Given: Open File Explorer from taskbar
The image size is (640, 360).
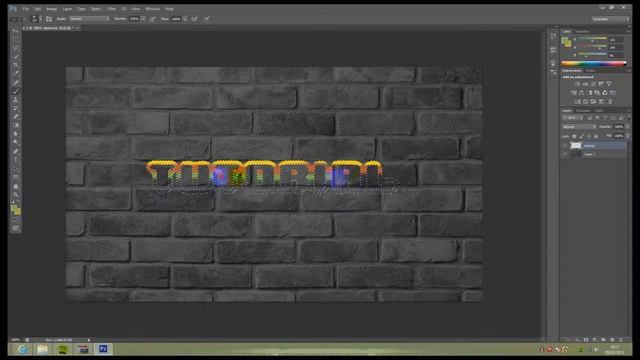Looking at the screenshot, I should pyautogui.click(x=42, y=349).
